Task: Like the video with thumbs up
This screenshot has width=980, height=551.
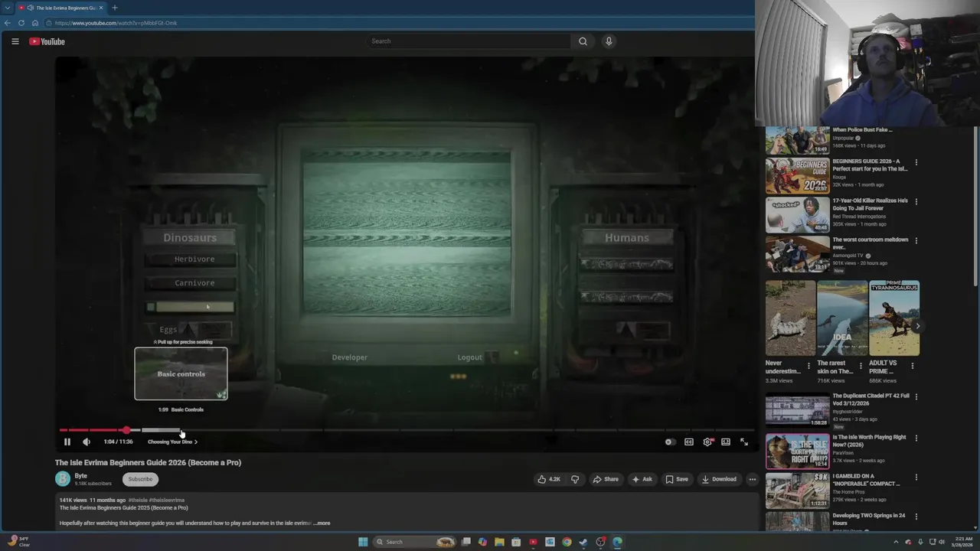Action: 549,479
